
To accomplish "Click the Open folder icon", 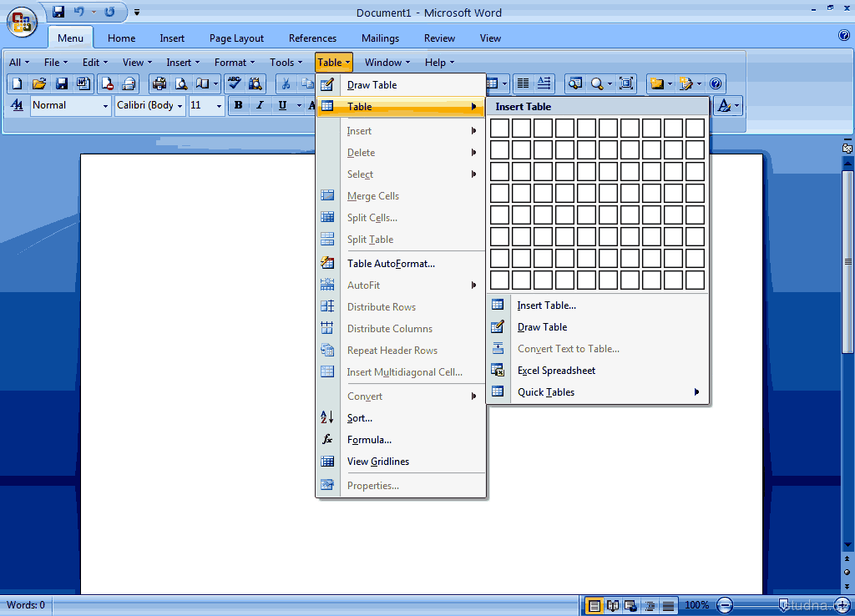I will click(38, 83).
